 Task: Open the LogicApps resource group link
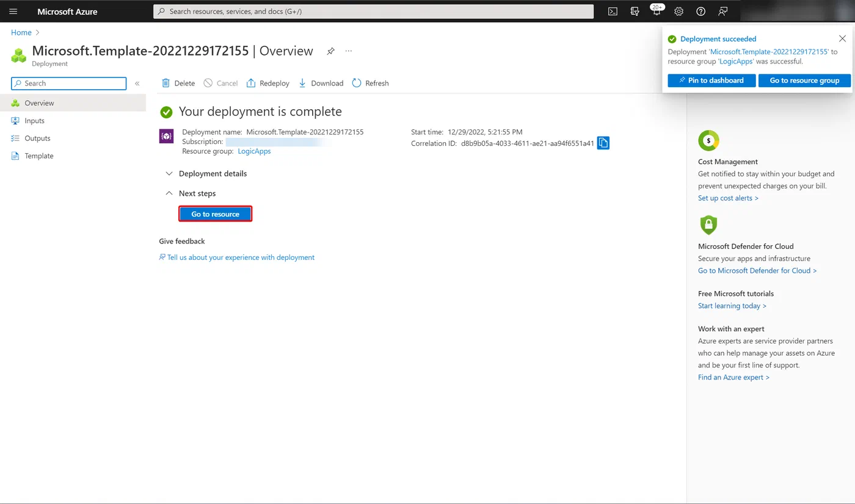click(254, 151)
